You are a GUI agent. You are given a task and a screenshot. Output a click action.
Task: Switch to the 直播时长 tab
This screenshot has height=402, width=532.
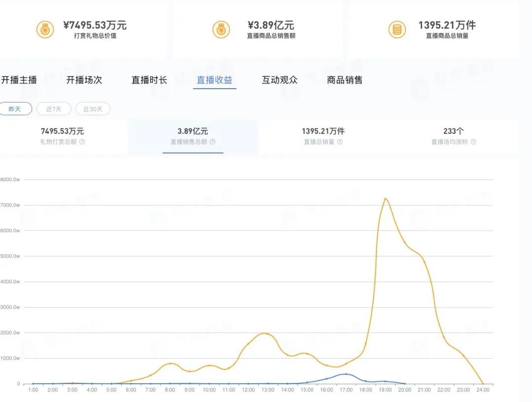click(149, 80)
